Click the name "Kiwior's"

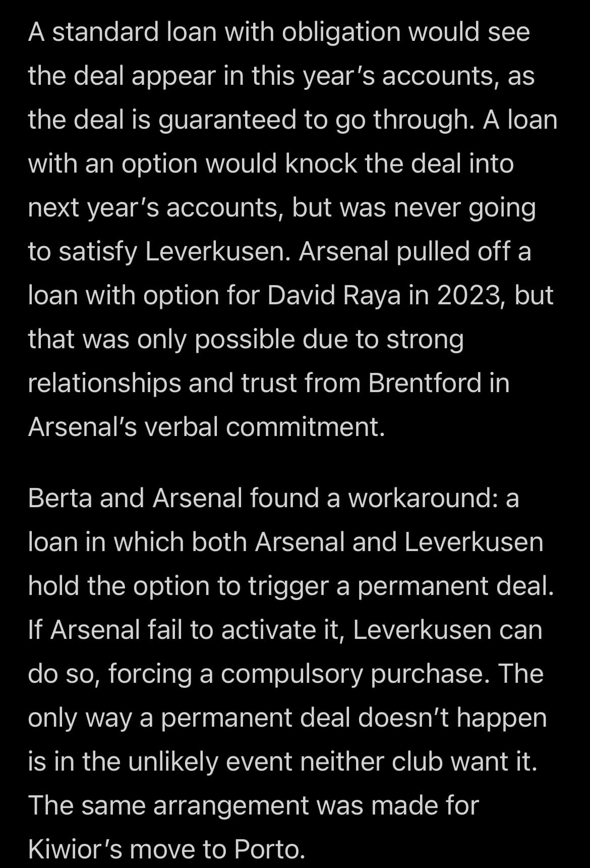click(x=75, y=849)
